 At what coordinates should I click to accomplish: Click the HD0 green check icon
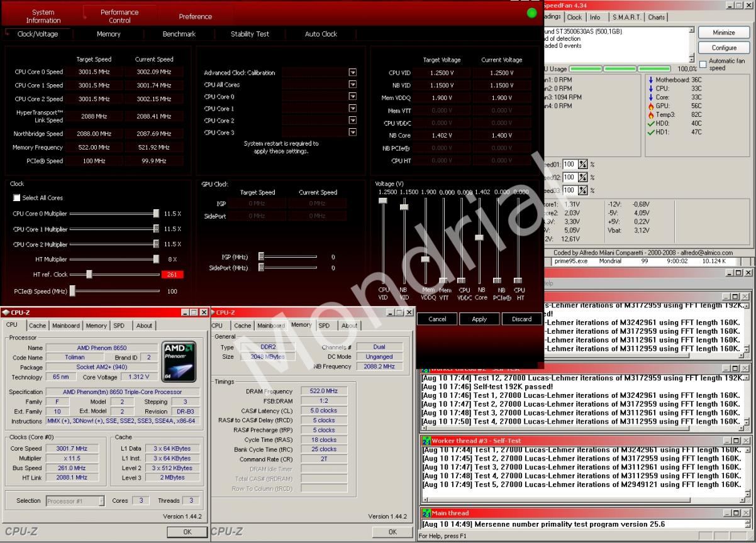[x=651, y=124]
